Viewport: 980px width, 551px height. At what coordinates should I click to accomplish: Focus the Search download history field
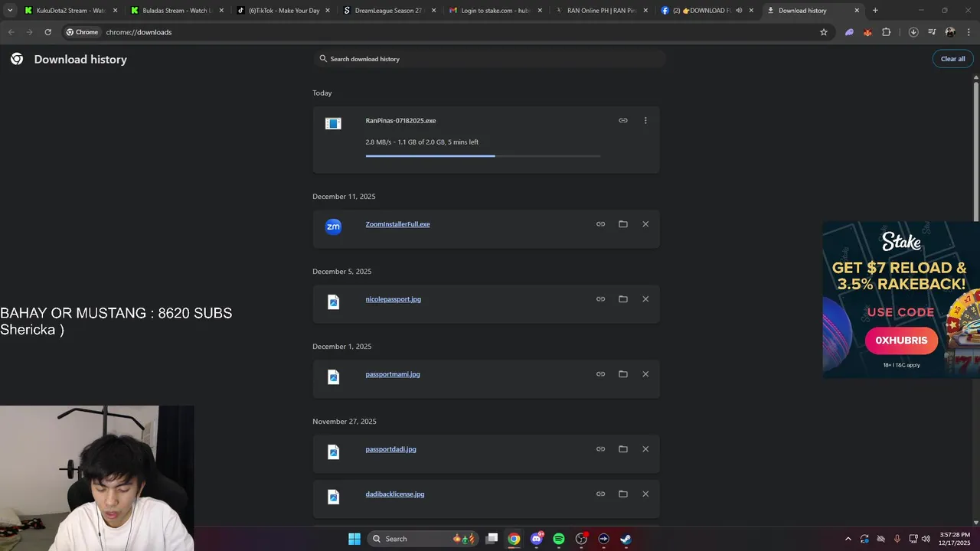pyautogui.click(x=488, y=59)
